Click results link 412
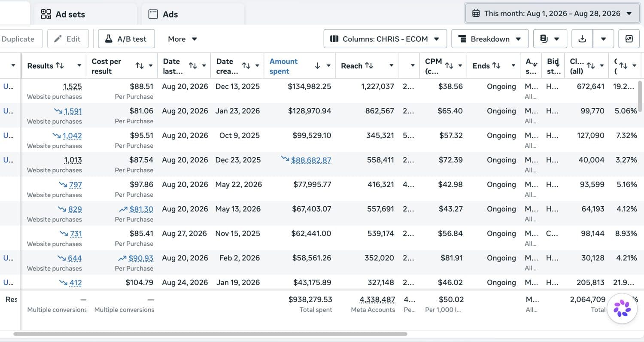 coord(75,283)
